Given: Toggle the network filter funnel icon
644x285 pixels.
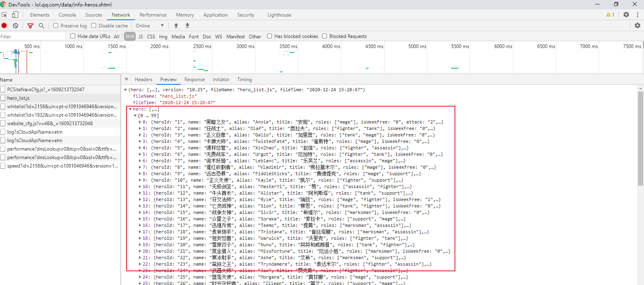Looking at the screenshot, I should [30, 25].
